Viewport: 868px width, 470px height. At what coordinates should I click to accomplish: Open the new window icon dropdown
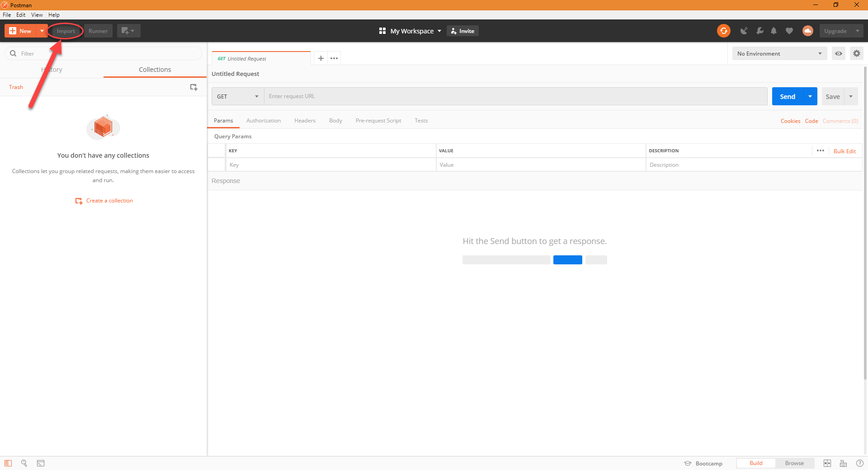click(x=128, y=31)
